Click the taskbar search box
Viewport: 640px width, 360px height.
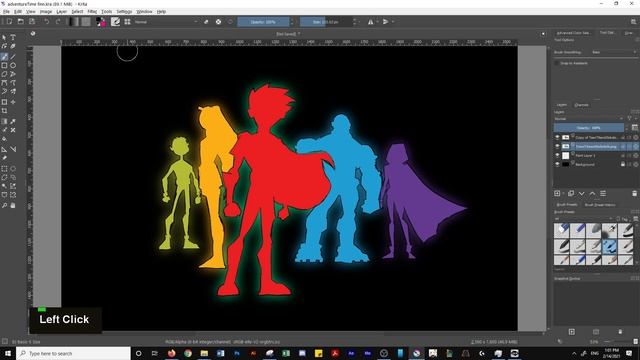point(73,353)
